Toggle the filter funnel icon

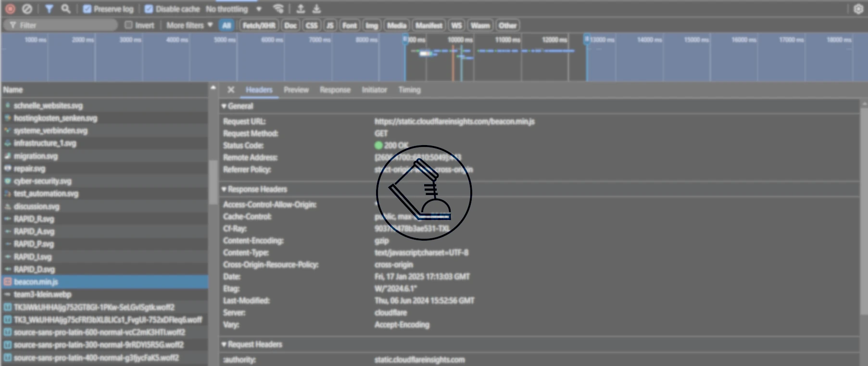click(x=49, y=9)
